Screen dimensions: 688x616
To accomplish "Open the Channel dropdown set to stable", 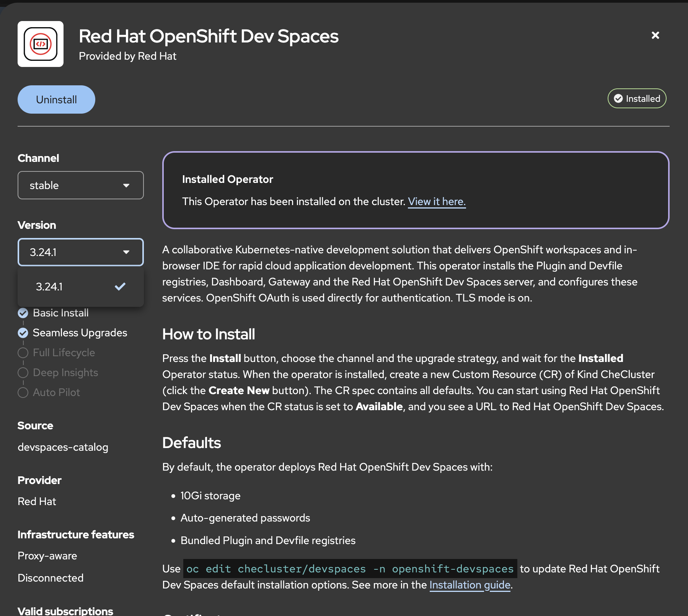I will click(80, 186).
